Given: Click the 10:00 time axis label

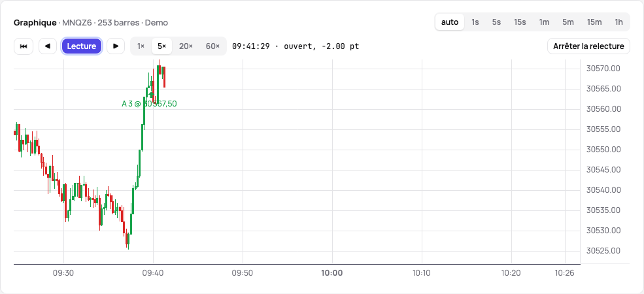Looking at the screenshot, I should (332, 272).
